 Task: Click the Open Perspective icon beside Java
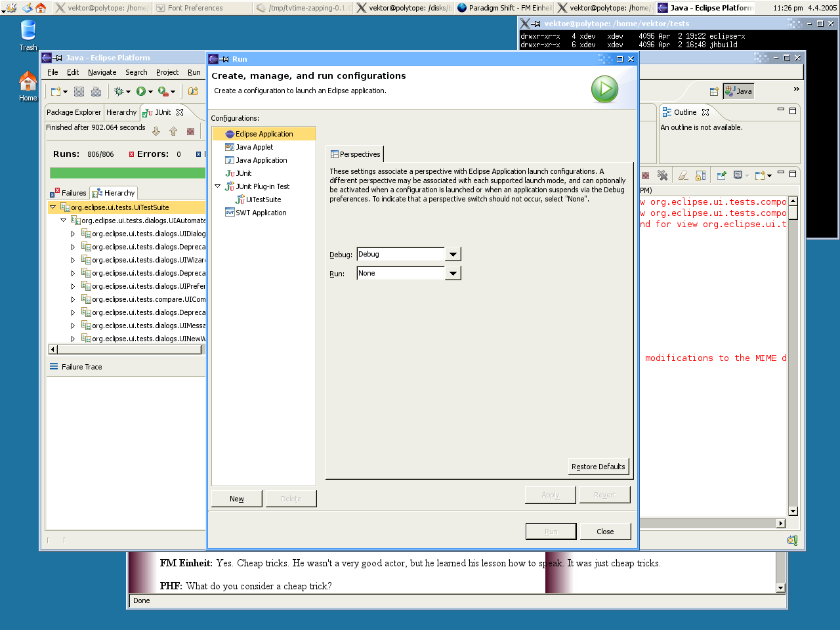pyautogui.click(x=714, y=92)
